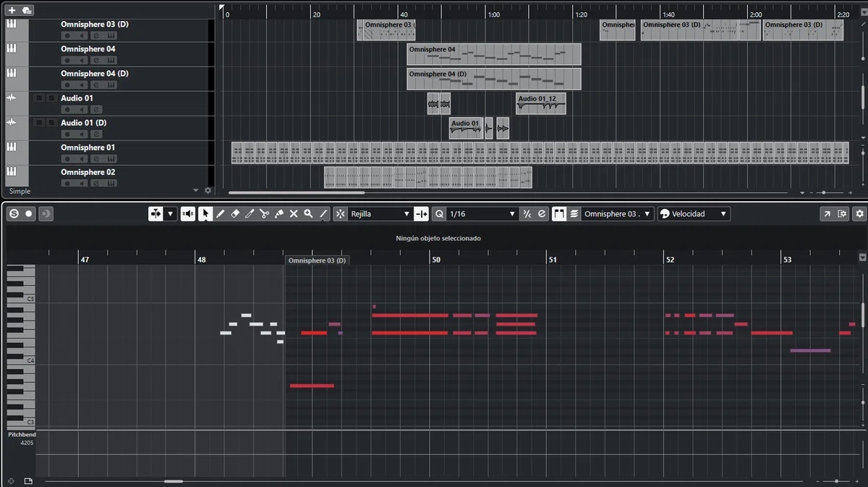Select the Split scissors tool

[x=265, y=214]
